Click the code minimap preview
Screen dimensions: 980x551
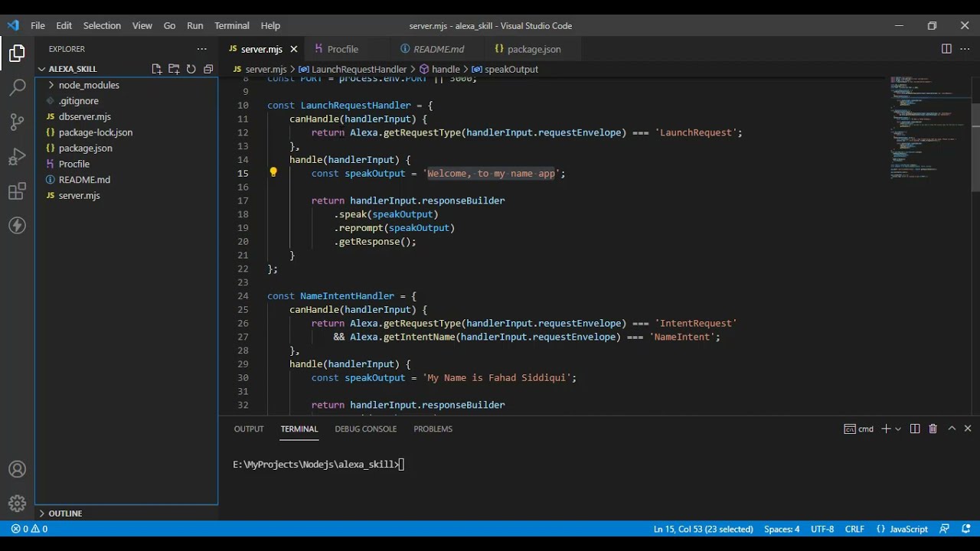[x=929, y=127]
